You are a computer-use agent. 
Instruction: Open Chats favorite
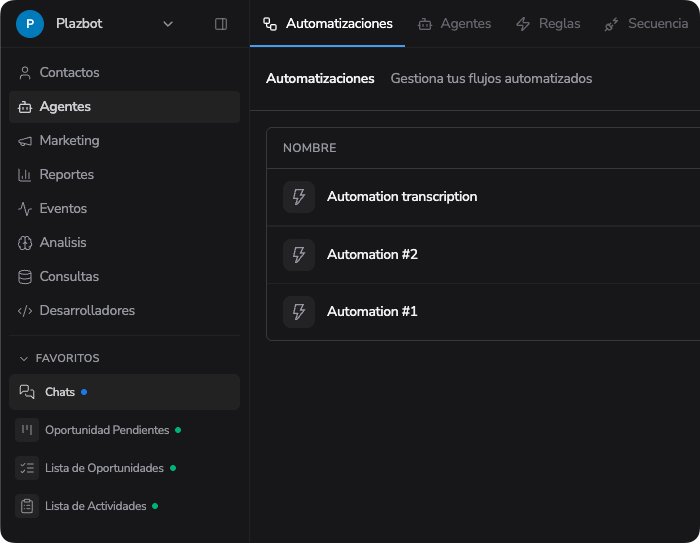pyautogui.click(x=125, y=392)
